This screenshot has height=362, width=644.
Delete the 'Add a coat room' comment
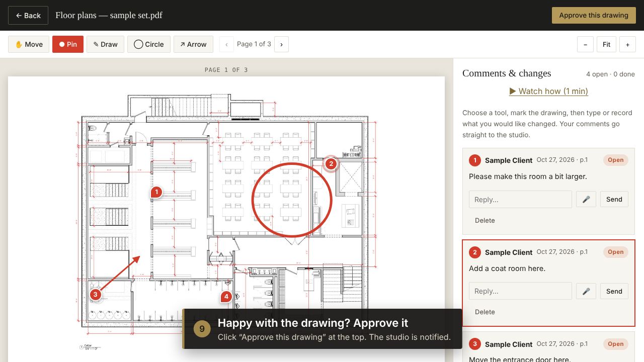tap(485, 312)
